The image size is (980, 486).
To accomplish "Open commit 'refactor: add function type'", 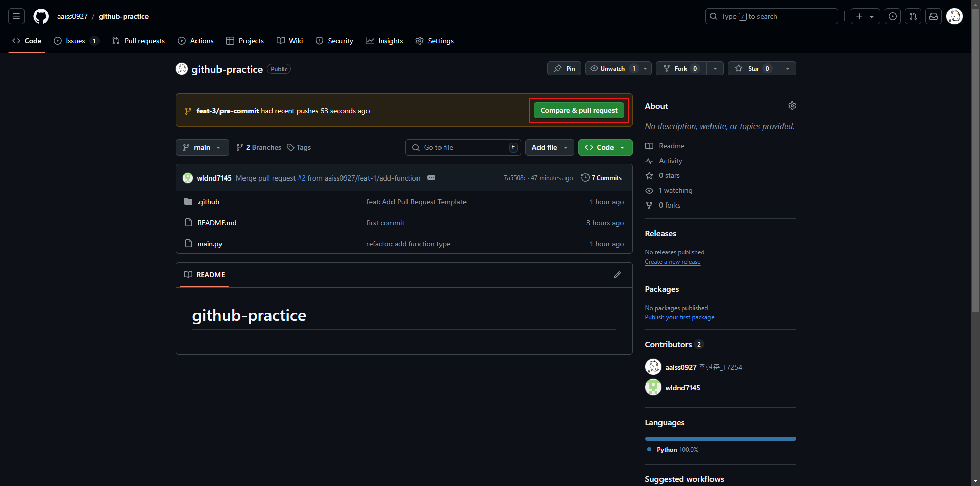I will click(408, 244).
